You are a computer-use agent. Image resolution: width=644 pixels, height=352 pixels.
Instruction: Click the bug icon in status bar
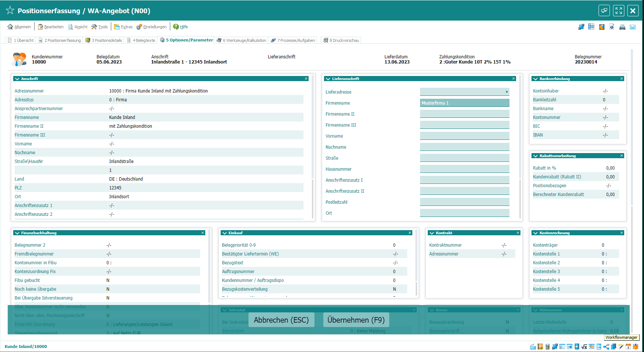[x=636, y=346]
